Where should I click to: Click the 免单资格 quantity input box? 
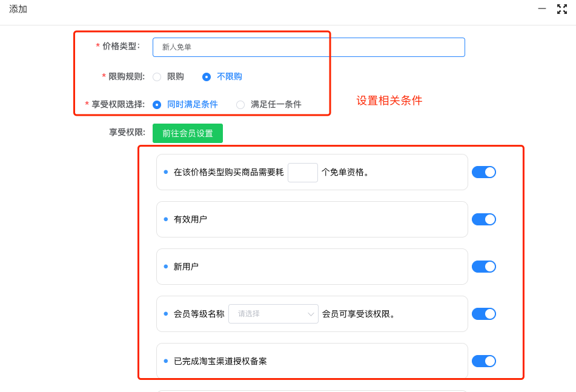click(303, 172)
